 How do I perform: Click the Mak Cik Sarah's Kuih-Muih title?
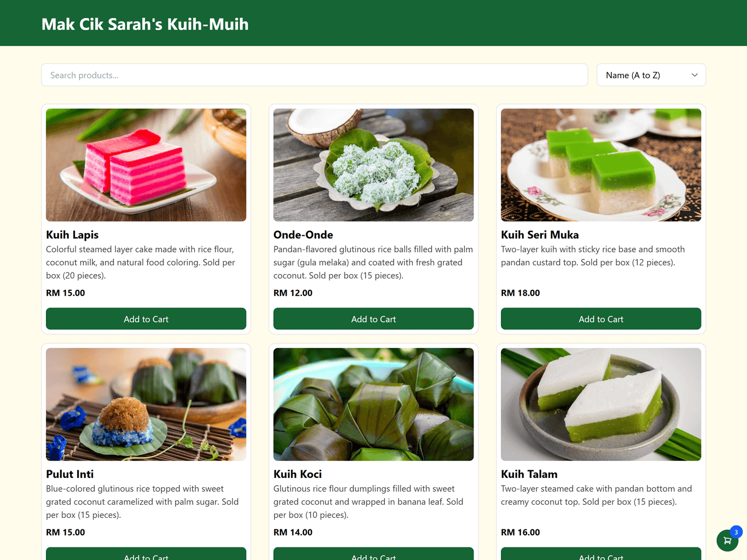[x=145, y=24]
